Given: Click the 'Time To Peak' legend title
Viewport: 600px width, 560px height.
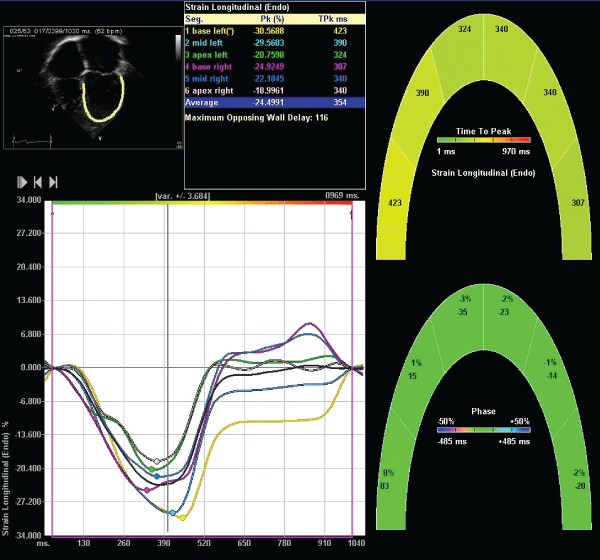Looking at the screenshot, I should (x=483, y=131).
